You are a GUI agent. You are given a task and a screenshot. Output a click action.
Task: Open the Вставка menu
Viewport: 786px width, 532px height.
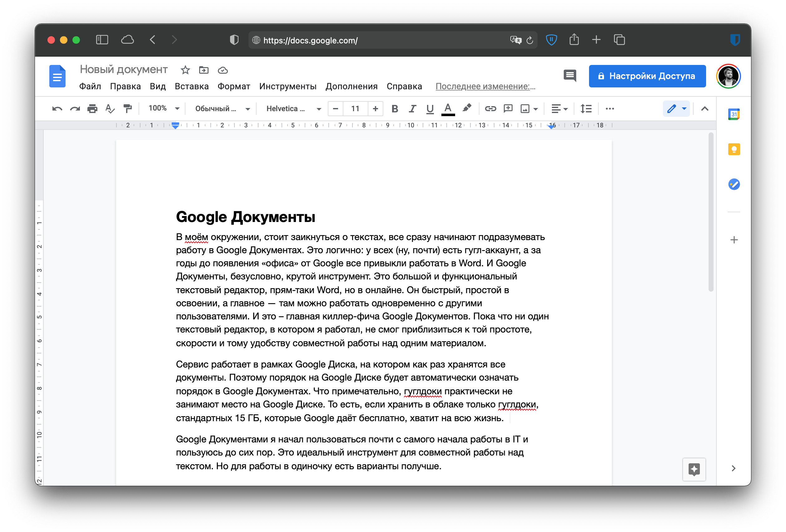[191, 86]
